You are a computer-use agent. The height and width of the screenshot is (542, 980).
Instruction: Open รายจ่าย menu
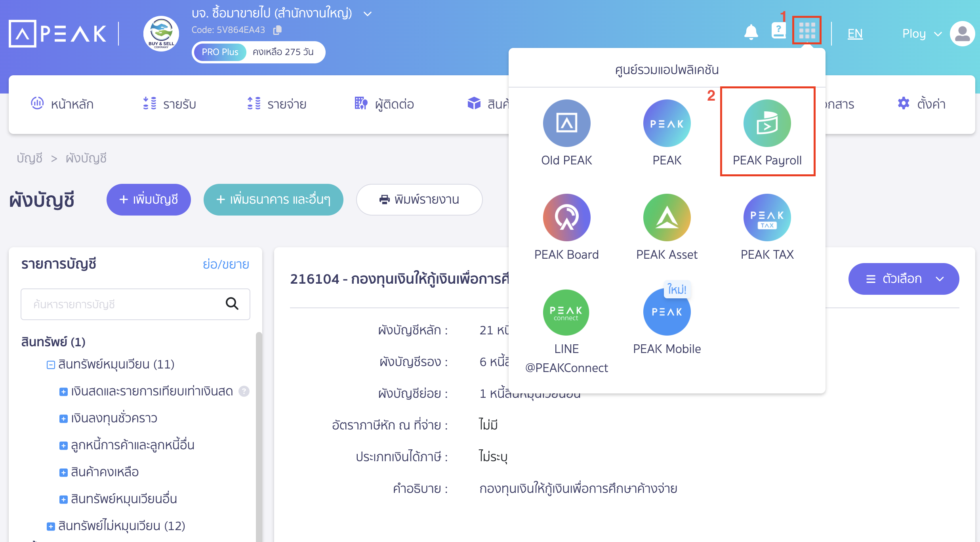pyautogui.click(x=276, y=104)
